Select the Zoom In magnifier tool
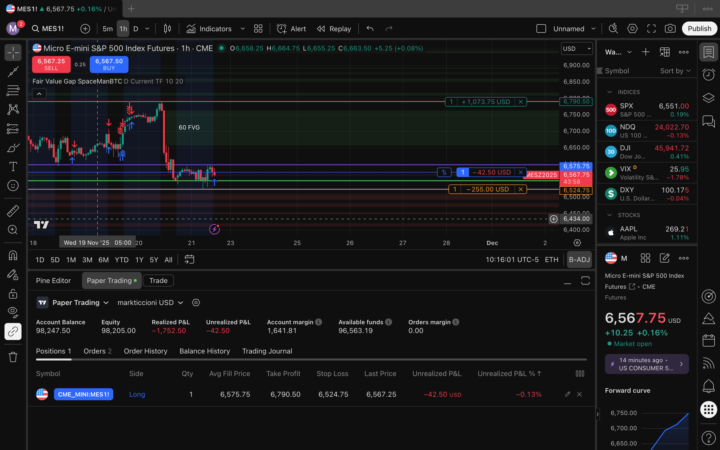Viewport: 720px width, 450px height. (x=13, y=230)
